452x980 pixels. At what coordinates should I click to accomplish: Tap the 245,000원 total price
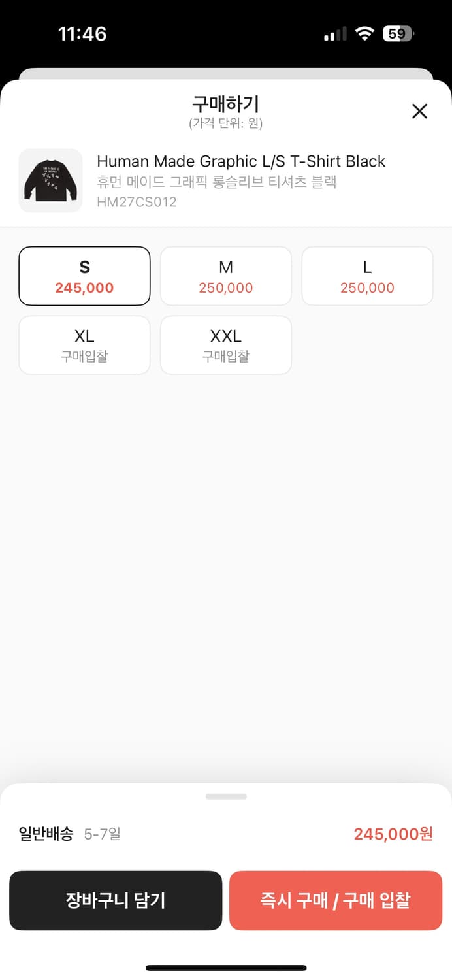pyautogui.click(x=393, y=834)
